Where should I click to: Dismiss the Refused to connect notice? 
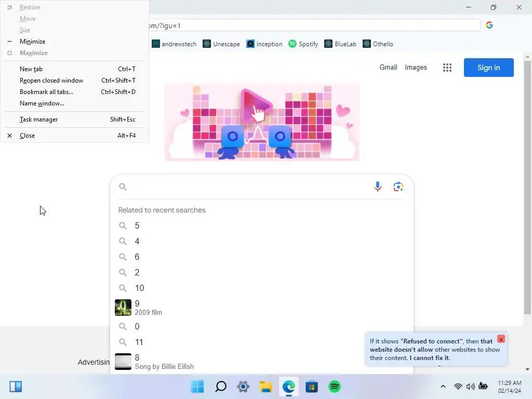pos(501,339)
